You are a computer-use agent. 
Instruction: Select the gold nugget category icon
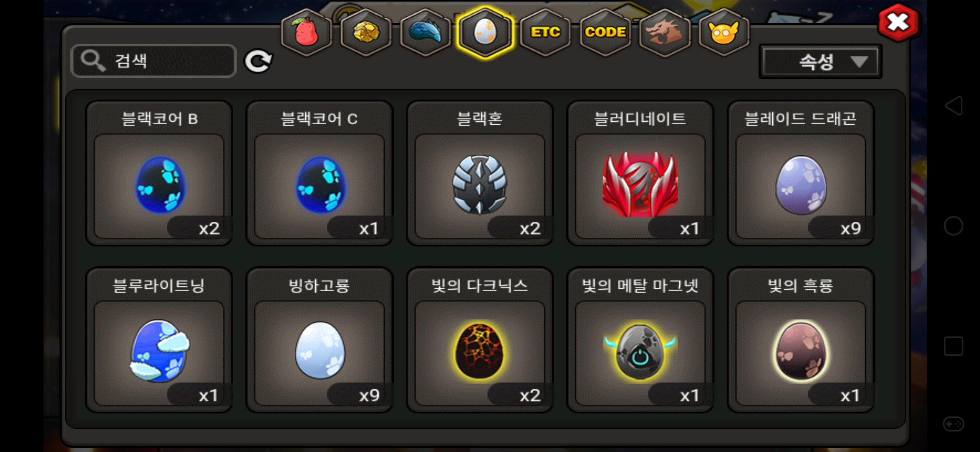coord(366,32)
